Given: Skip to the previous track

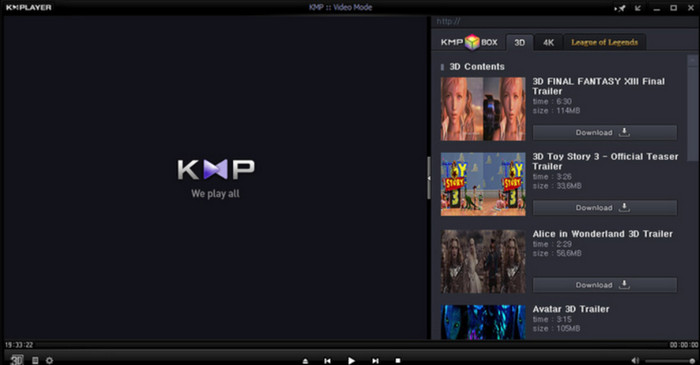Looking at the screenshot, I should pos(328,361).
